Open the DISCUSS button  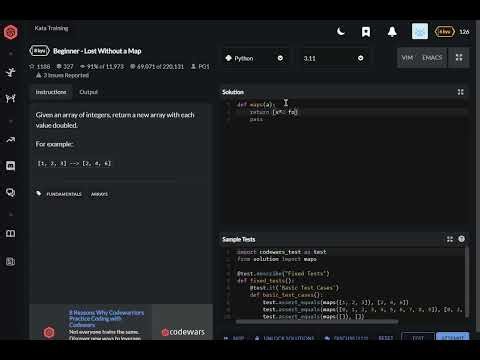click(x=347, y=338)
